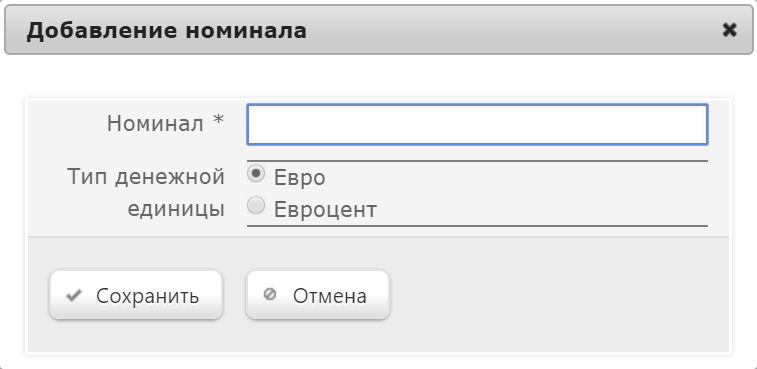The height and width of the screenshot is (369, 757).
Task: Focus the Номинал input field
Action: (477, 125)
